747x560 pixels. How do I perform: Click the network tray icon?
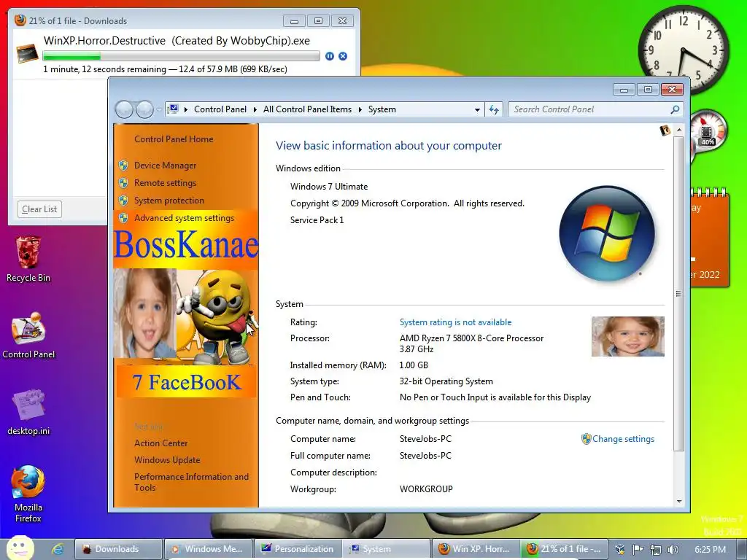(x=656, y=550)
